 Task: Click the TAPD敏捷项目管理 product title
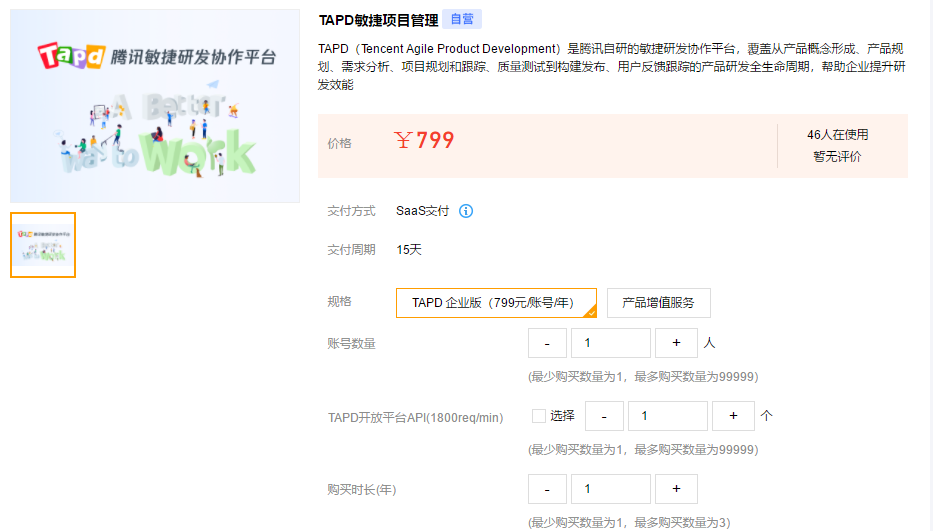pos(378,20)
